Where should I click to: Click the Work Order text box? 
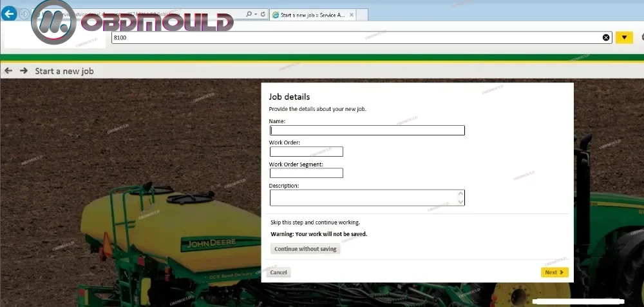(306, 152)
